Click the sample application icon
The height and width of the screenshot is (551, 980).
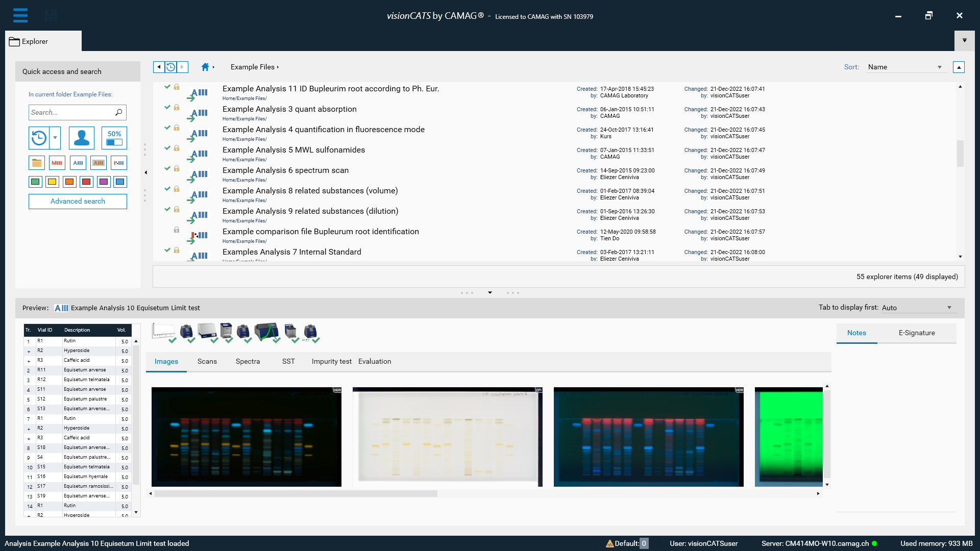(x=186, y=330)
